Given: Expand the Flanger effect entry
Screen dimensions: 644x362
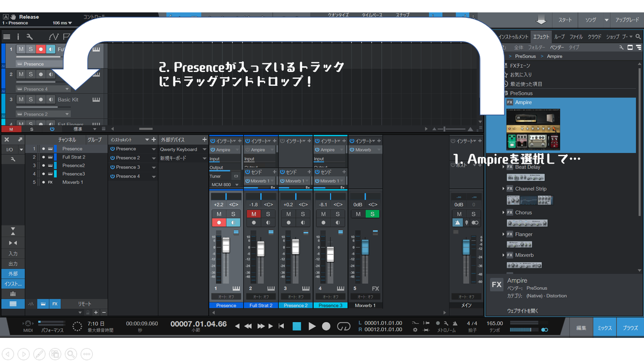Looking at the screenshot, I should pyautogui.click(x=504, y=234).
